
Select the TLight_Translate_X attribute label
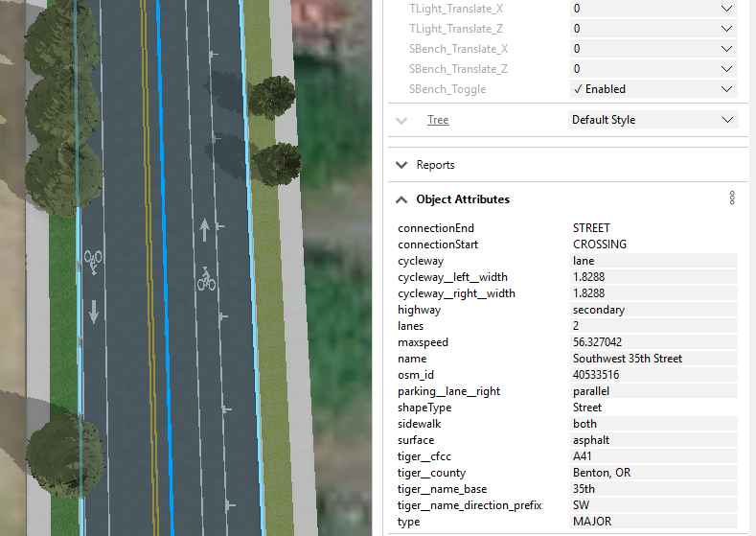click(456, 9)
